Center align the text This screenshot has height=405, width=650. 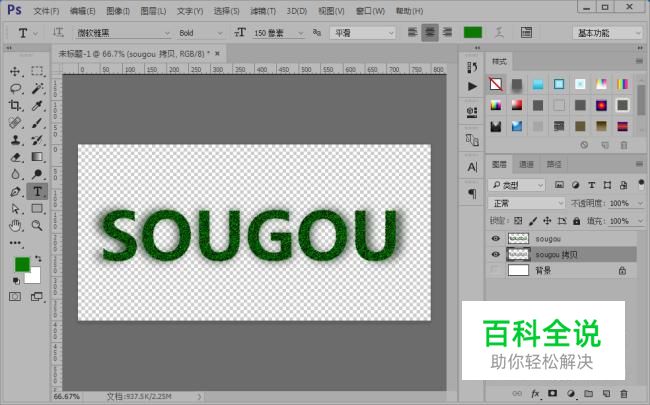tap(430, 32)
